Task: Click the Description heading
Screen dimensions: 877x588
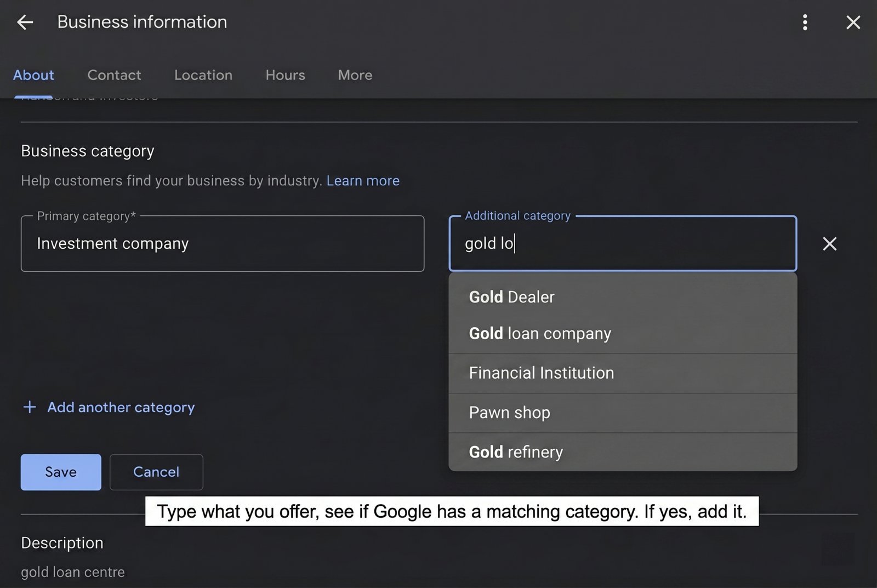Action: (x=62, y=543)
